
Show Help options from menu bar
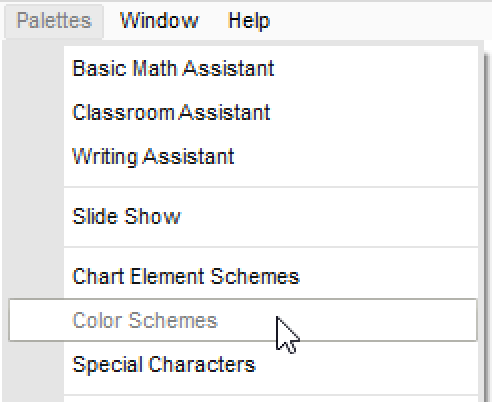[249, 21]
